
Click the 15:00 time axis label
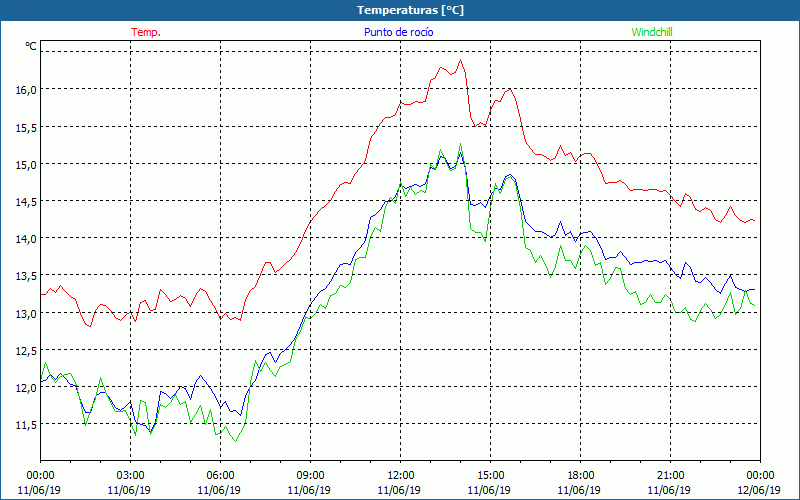490,475
